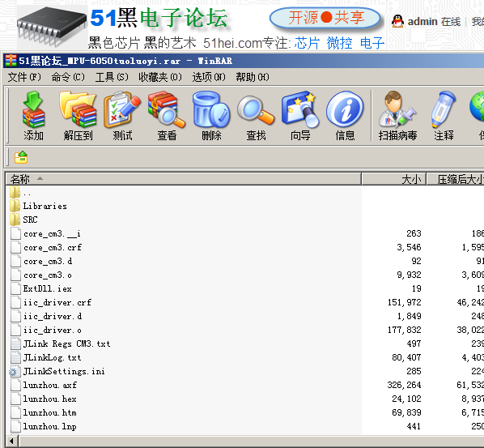This screenshot has width=484, height=448.
Task: Select the file name core_cm3.d
Action: (48, 261)
